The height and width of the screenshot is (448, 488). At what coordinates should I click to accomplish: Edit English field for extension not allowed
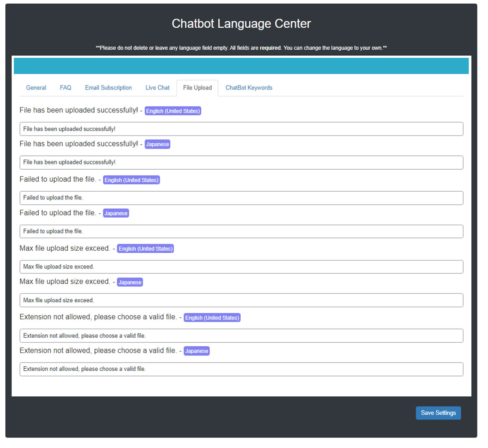(x=241, y=336)
